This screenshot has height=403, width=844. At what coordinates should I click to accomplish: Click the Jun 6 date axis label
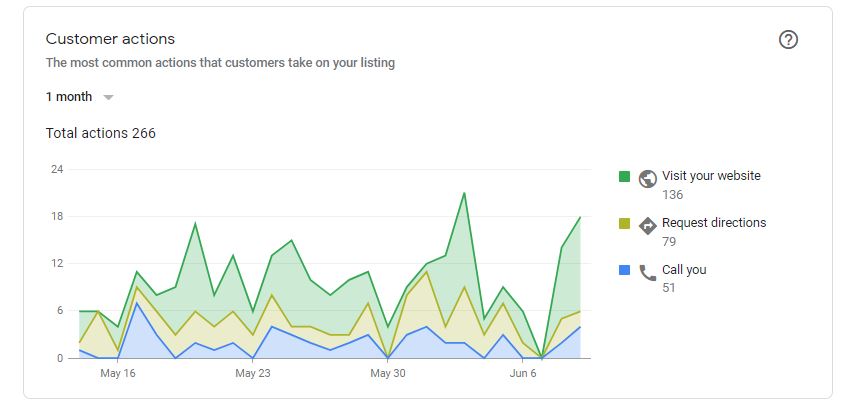(523, 373)
